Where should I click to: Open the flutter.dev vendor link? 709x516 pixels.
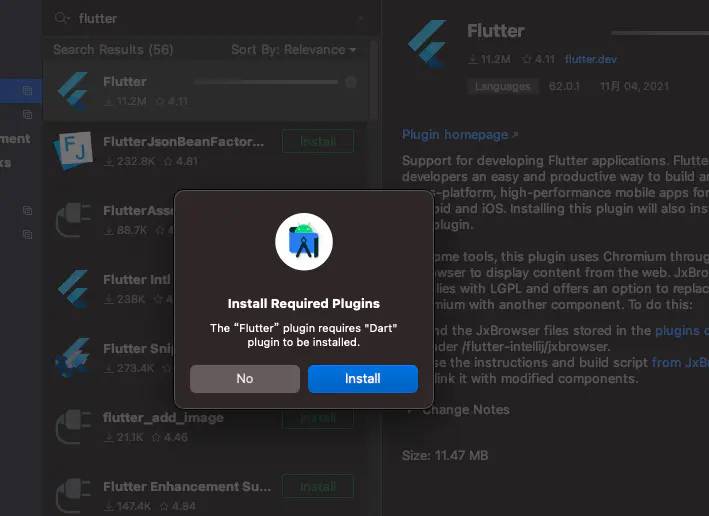[x=591, y=59]
